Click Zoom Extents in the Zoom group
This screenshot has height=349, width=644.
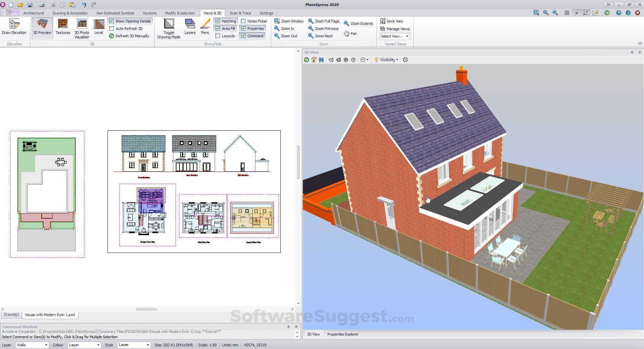click(358, 23)
